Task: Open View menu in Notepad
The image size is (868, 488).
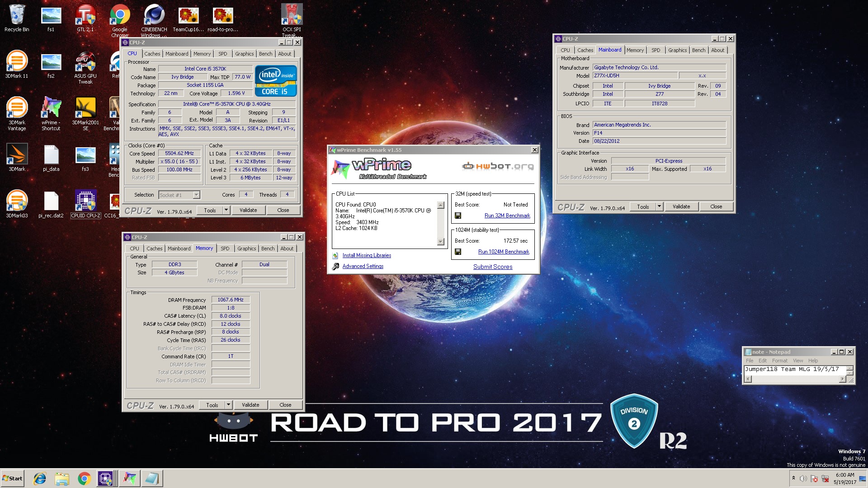Action: (798, 361)
